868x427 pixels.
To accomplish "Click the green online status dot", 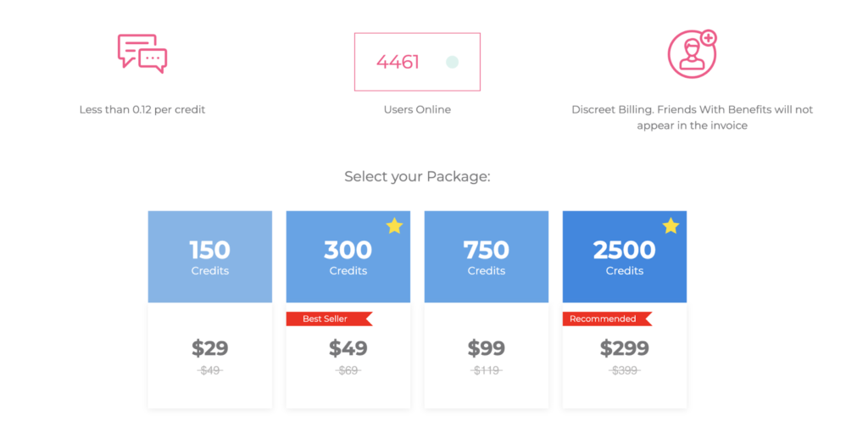I will point(452,62).
